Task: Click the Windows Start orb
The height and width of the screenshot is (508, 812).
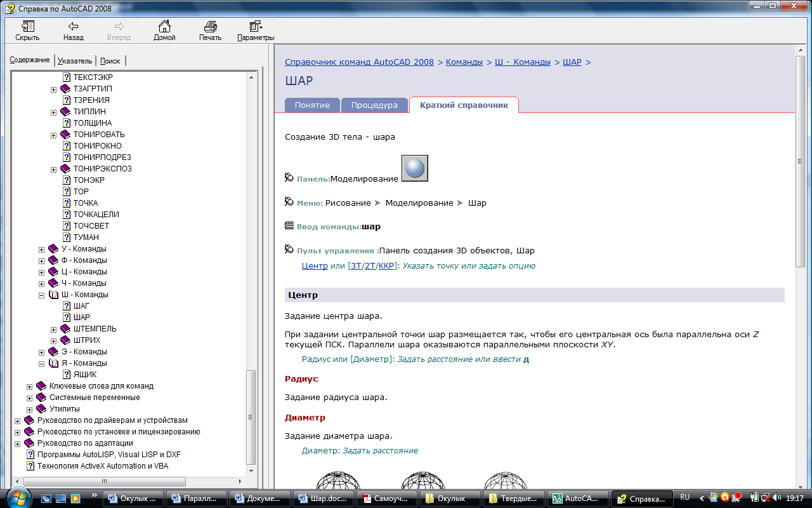Action: (17, 497)
